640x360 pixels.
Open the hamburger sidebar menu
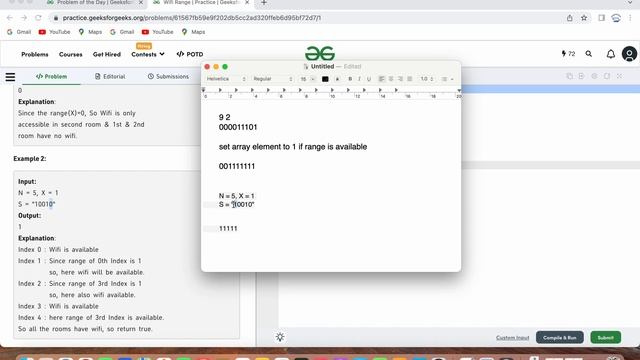point(10,77)
